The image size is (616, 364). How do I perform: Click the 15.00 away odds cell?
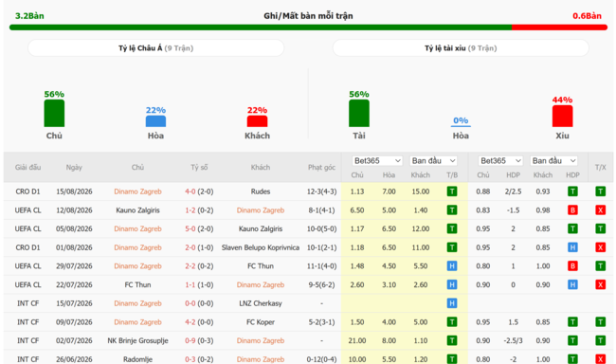click(x=421, y=191)
